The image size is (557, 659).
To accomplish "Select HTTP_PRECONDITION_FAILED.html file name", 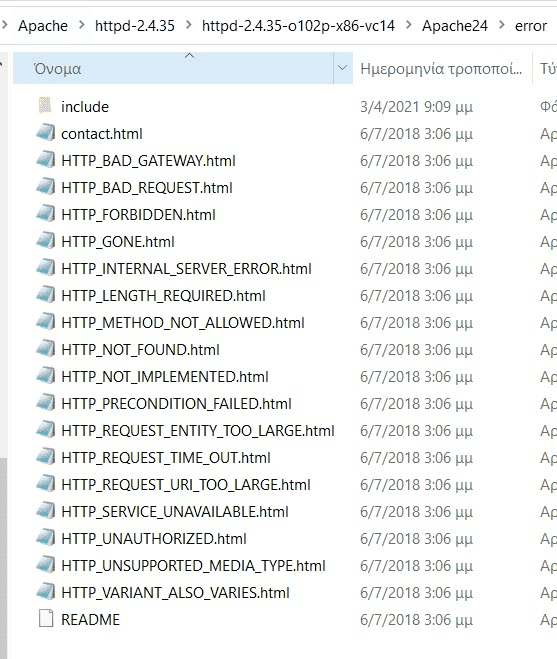I will point(177,403).
